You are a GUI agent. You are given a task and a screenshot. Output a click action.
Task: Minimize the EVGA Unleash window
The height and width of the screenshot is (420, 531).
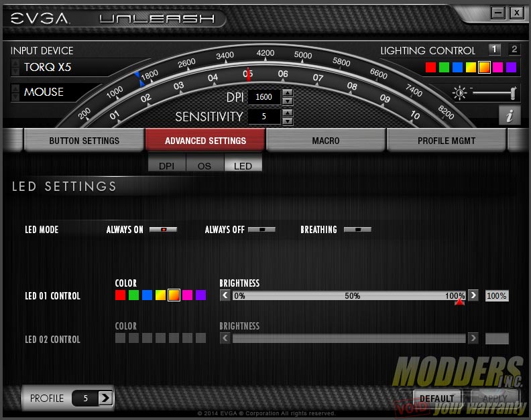tap(498, 13)
